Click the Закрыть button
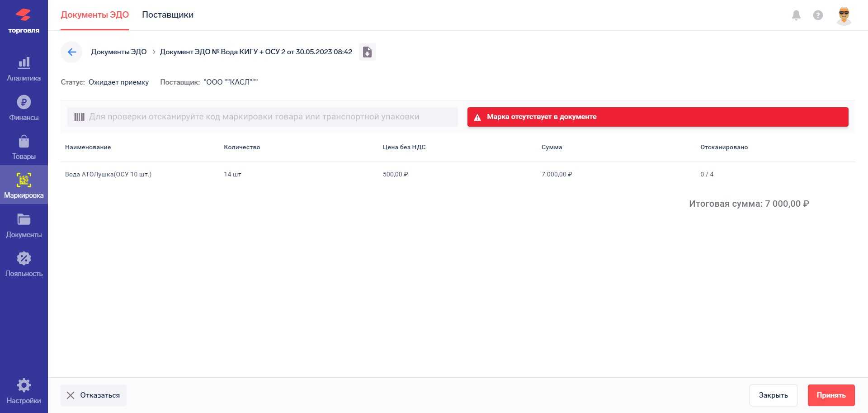 [773, 395]
